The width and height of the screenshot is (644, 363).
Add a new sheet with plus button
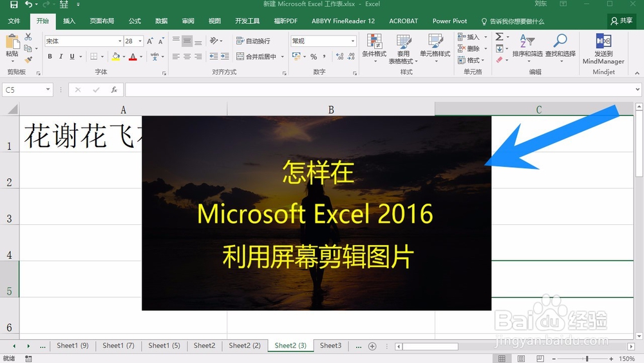[x=372, y=346]
